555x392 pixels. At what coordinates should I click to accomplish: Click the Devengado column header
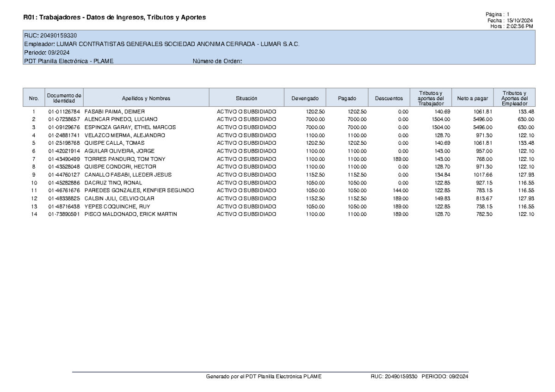point(305,98)
